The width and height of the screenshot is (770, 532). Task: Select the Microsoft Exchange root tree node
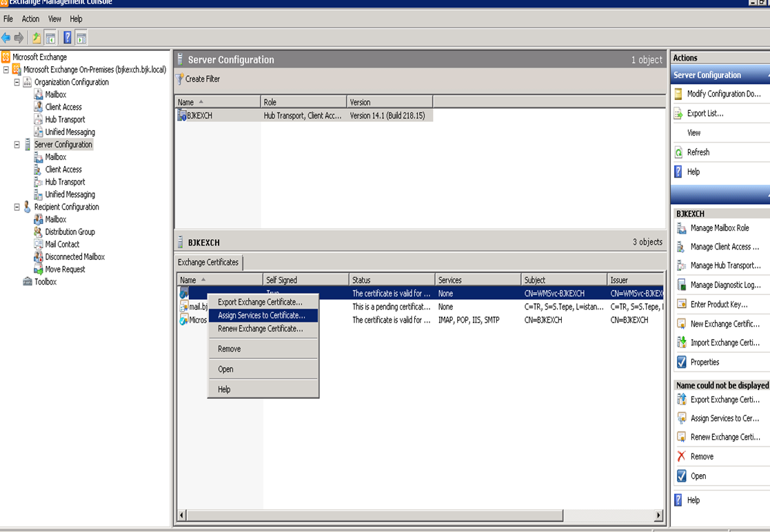(x=40, y=57)
